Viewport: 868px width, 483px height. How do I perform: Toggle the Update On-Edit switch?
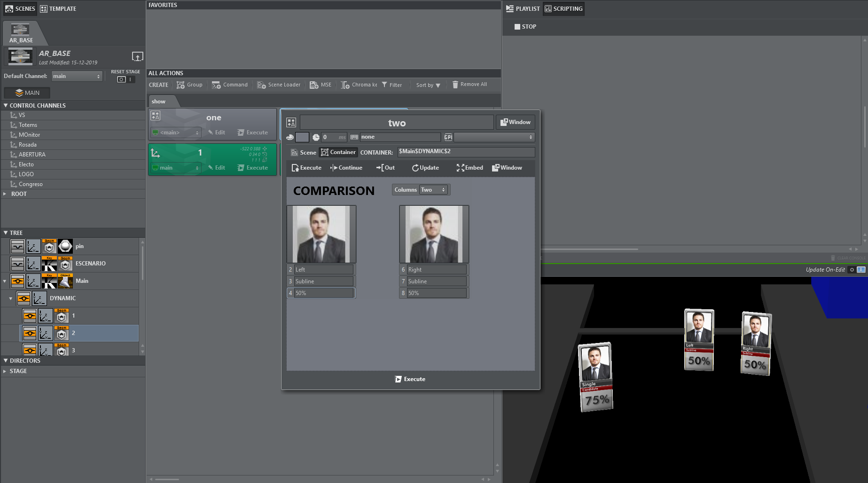[x=856, y=270]
